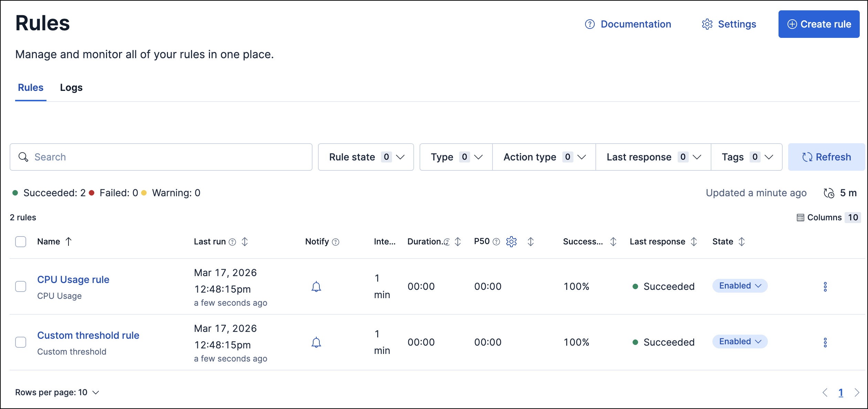Viewport: 868px width, 409px height.
Task: Click the Columns icon to manage table columns
Action: [801, 217]
